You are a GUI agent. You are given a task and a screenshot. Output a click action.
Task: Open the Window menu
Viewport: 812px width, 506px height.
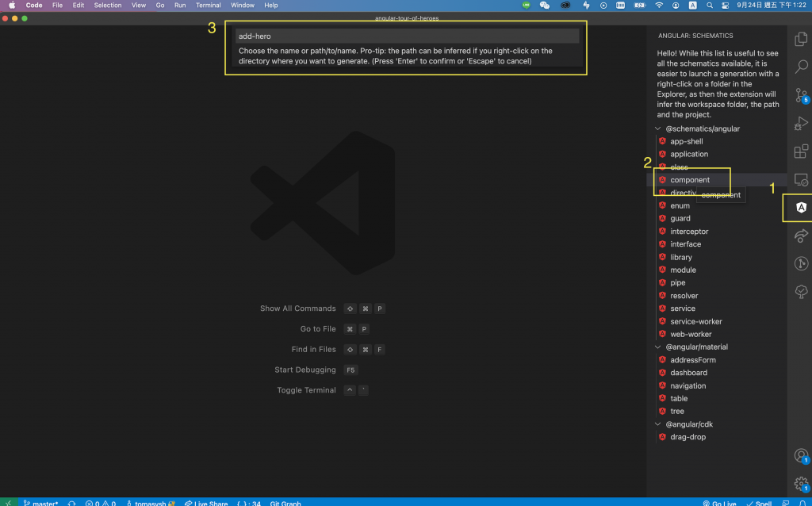(243, 6)
